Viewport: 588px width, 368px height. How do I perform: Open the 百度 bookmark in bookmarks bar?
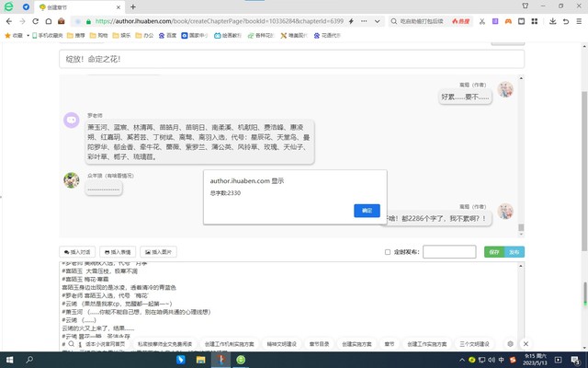click(x=168, y=35)
